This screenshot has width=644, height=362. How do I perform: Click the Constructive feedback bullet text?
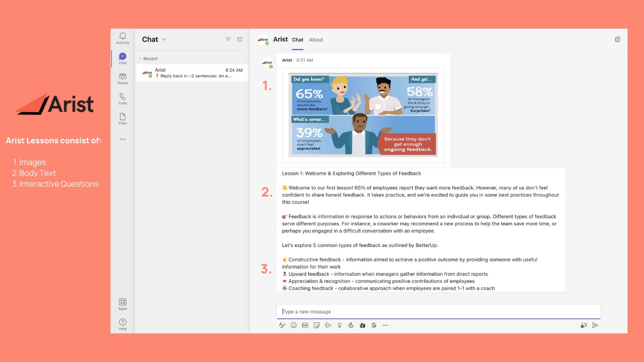[409, 263]
